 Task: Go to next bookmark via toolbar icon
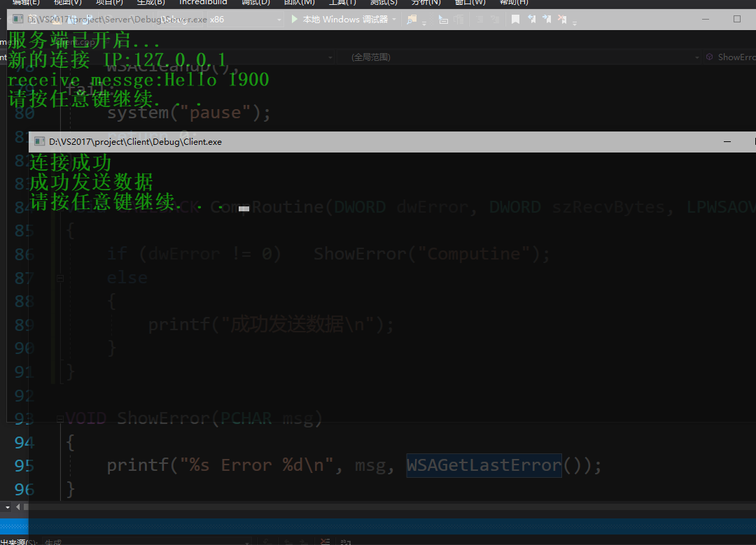tap(547, 20)
